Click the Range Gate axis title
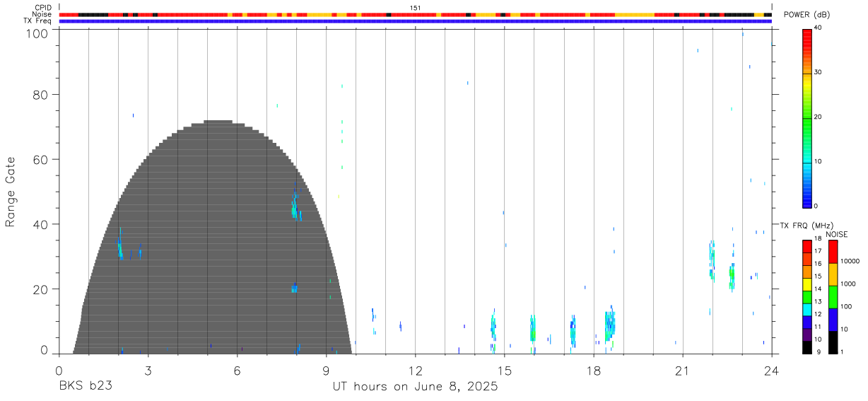868x401 pixels. point(11,192)
